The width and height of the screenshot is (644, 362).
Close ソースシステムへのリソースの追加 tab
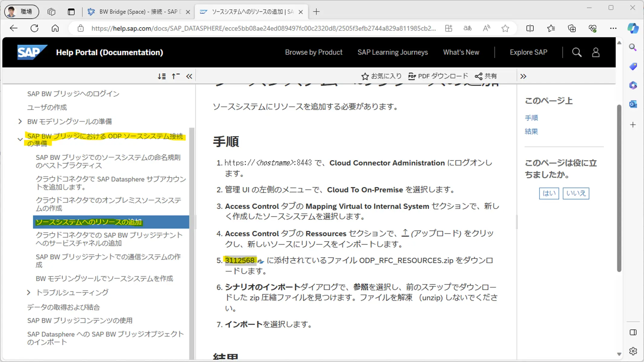coord(301,12)
